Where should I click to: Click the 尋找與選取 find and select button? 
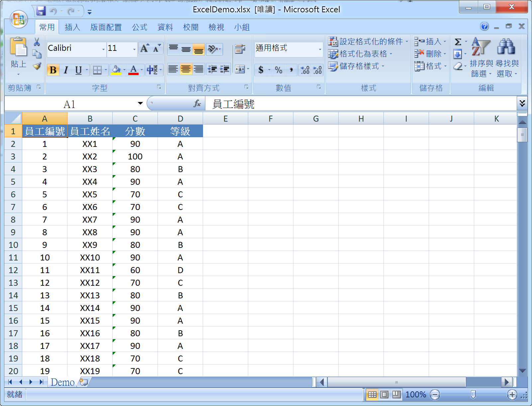pos(507,57)
